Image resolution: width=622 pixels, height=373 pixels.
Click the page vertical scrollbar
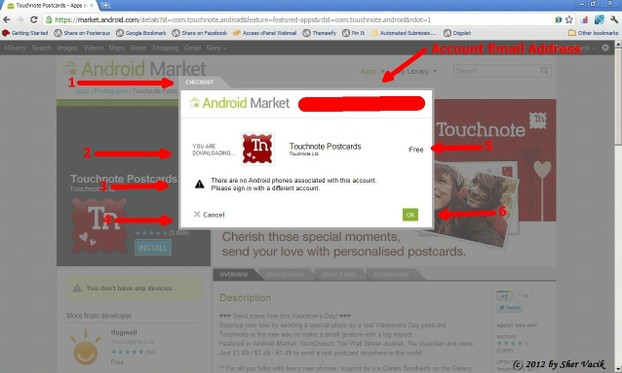[618, 206]
